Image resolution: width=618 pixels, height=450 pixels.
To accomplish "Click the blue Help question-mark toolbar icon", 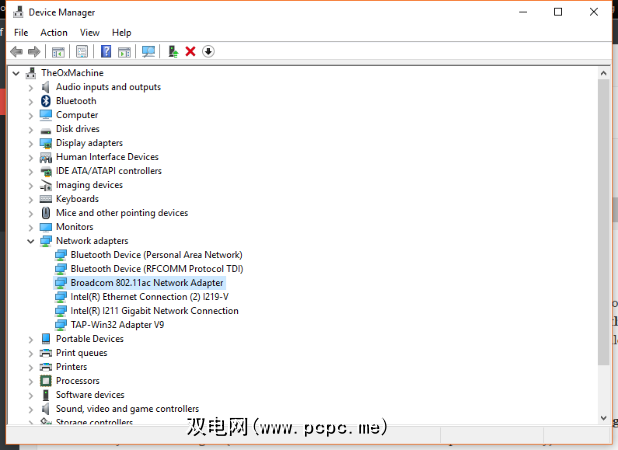I will point(106,52).
